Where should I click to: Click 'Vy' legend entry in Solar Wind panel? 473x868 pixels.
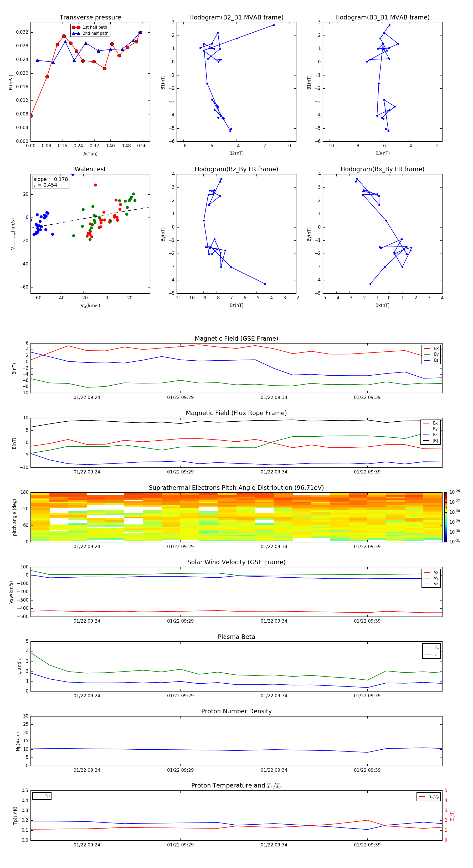coord(431,578)
